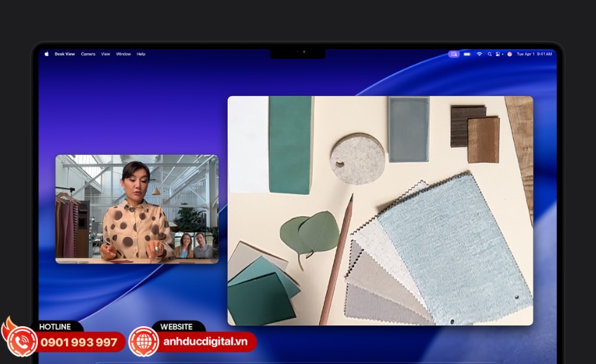Click the video effects icon in menu bar
Image resolution: width=596 pixels, height=364 pixels.
pos(454,54)
